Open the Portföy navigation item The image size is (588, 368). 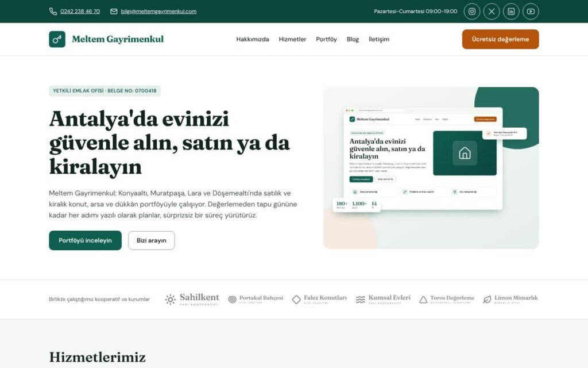click(326, 39)
